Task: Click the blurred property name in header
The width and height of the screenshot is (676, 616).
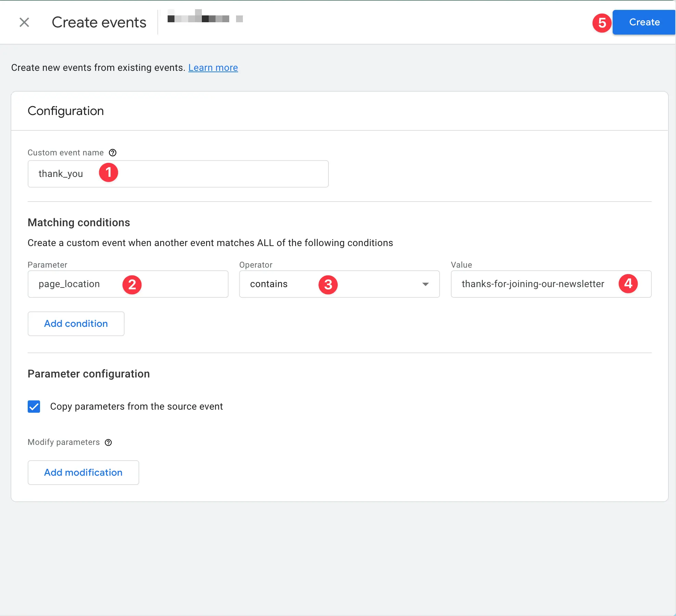Action: [x=205, y=16]
